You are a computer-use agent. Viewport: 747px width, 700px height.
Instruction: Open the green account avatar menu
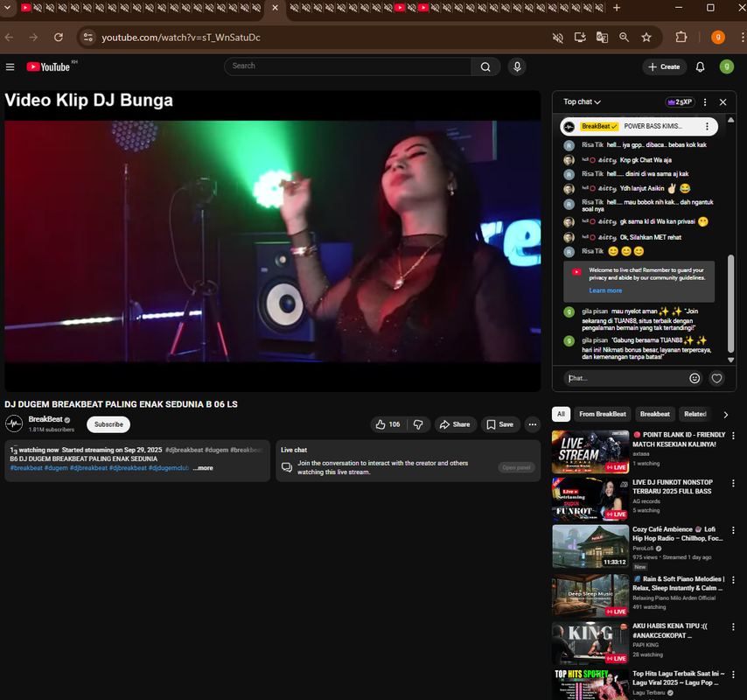(x=726, y=66)
